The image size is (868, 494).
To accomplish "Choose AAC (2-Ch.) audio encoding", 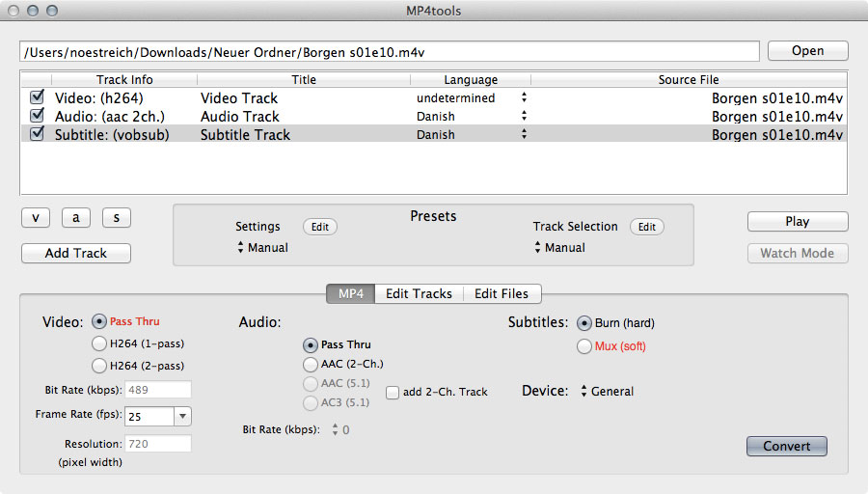I will click(x=311, y=364).
